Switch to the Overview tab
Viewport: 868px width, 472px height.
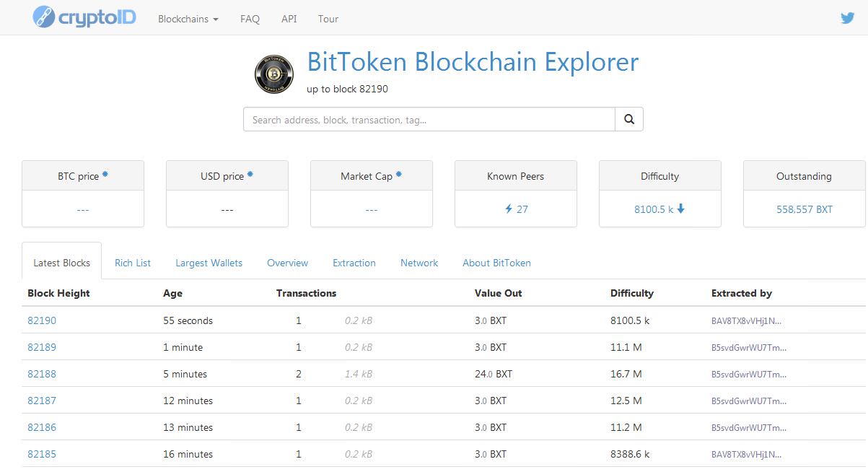[287, 263]
